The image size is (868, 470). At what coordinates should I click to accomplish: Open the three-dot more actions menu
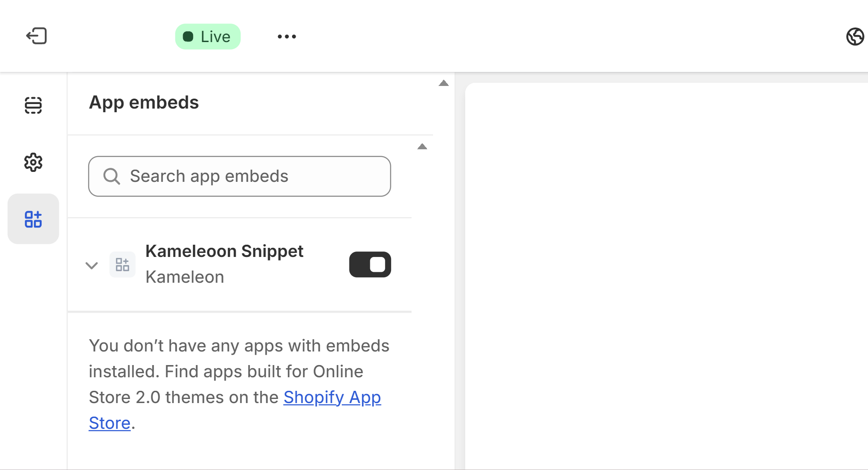[287, 37]
